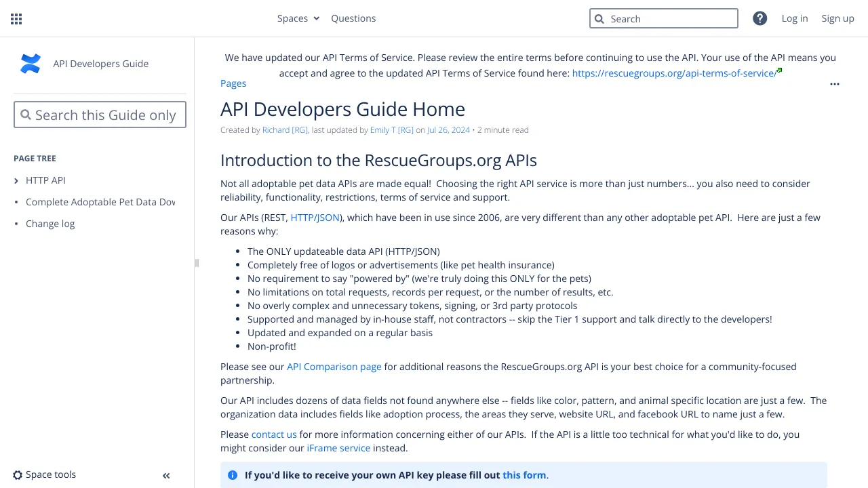Viewport: 868px width, 488px height.
Task: Click the Jul 26, 2024 date link
Action: pos(448,130)
